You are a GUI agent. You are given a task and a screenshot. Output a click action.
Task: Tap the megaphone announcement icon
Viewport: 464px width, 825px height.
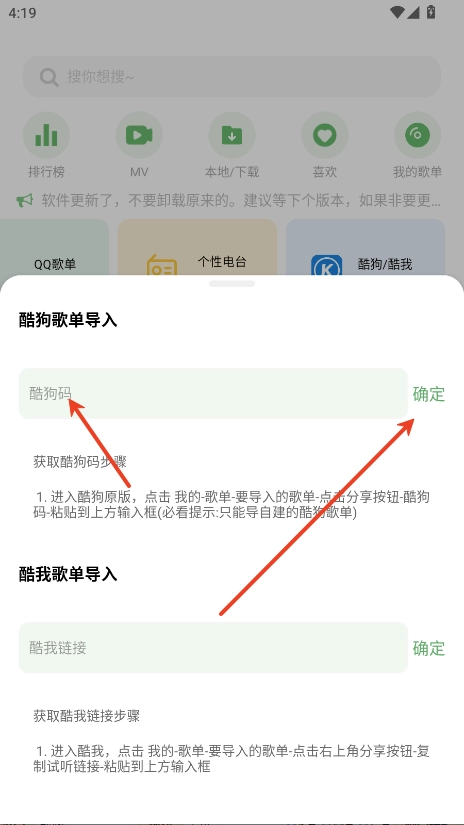point(25,200)
